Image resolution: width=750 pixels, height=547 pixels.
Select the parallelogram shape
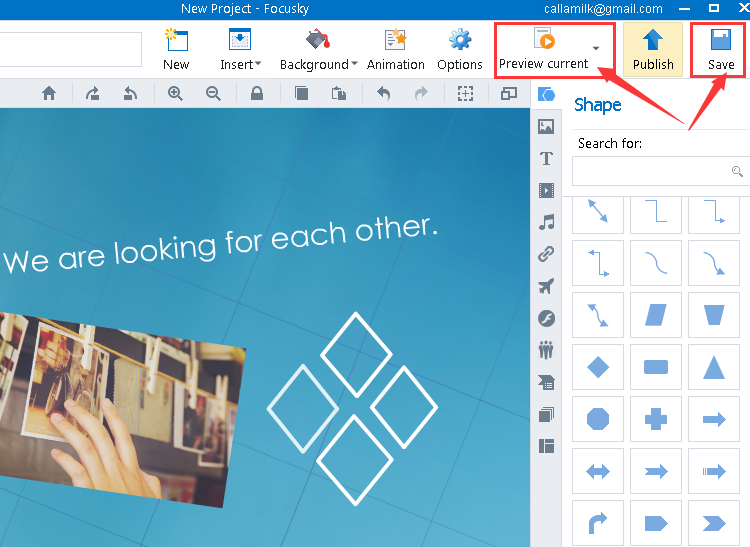[656, 315]
